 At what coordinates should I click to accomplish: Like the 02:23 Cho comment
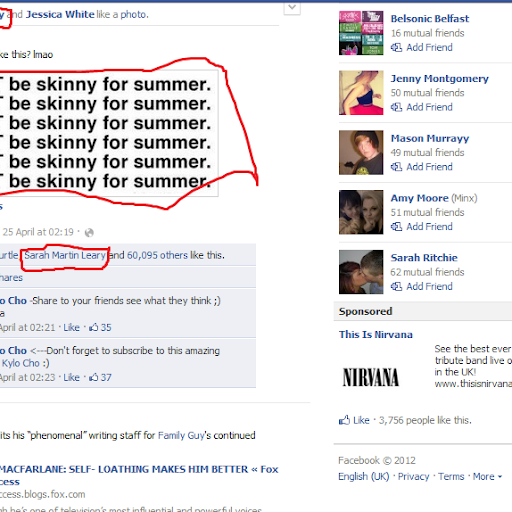point(71,377)
